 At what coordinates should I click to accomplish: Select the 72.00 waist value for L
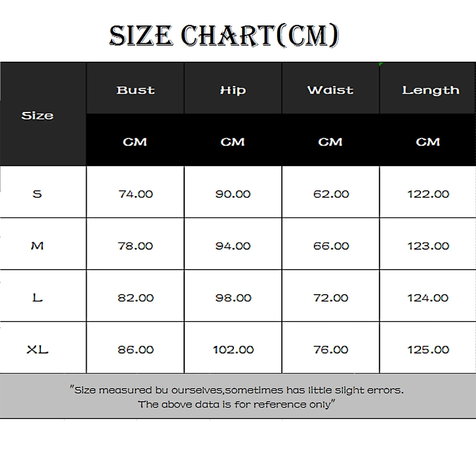click(x=331, y=297)
